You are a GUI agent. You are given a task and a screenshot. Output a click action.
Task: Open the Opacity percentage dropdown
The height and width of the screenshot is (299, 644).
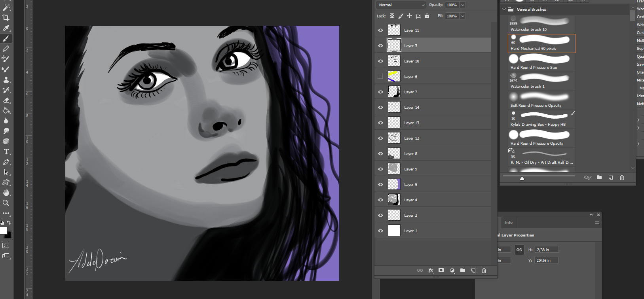point(462,5)
